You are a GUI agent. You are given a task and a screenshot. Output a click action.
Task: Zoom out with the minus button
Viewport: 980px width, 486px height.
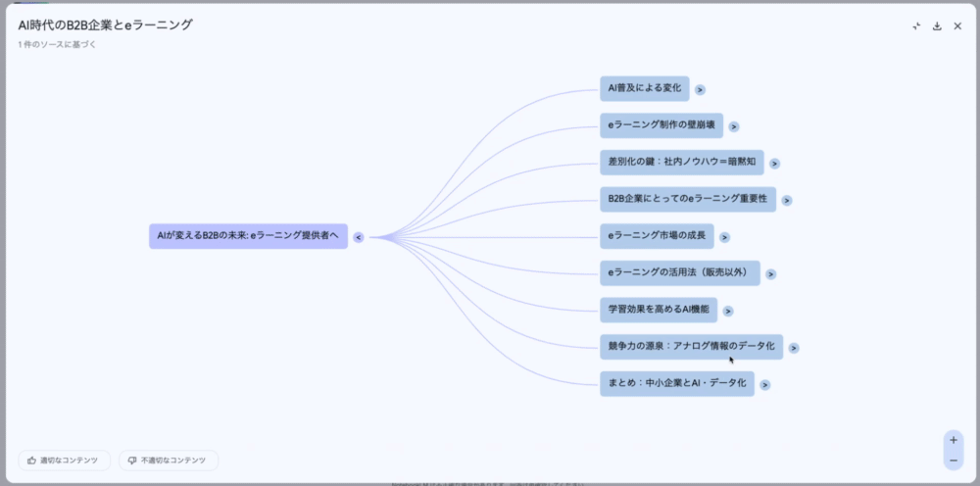(954, 461)
